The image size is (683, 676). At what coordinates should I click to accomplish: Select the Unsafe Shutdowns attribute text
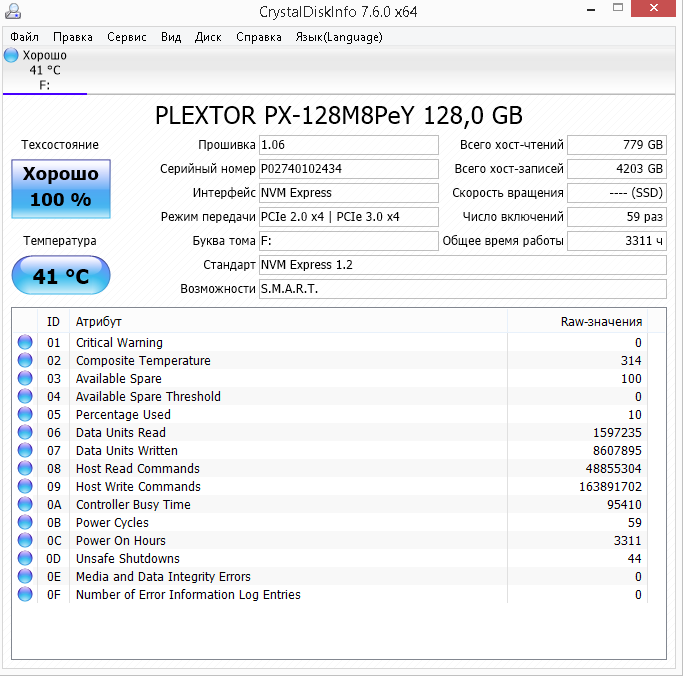[128, 558]
